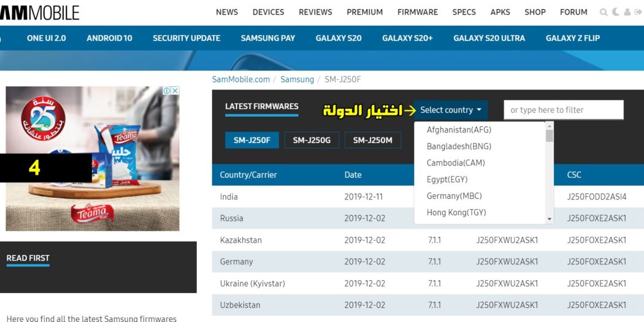
Task: Open the user account profile icon
Action: (x=627, y=12)
